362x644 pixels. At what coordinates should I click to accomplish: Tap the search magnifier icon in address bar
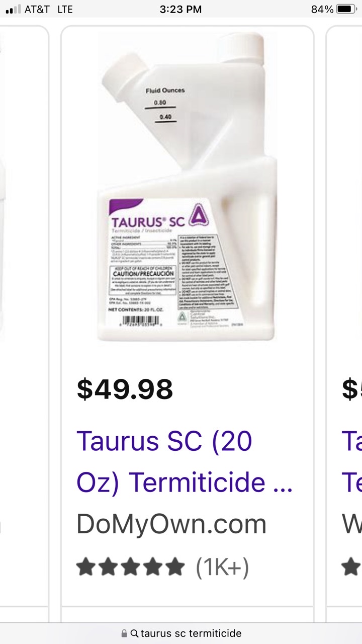point(134,633)
